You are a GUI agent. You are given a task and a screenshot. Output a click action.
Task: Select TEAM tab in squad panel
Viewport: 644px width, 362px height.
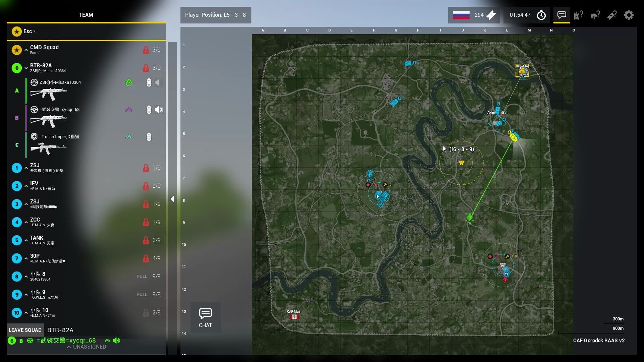(x=86, y=15)
